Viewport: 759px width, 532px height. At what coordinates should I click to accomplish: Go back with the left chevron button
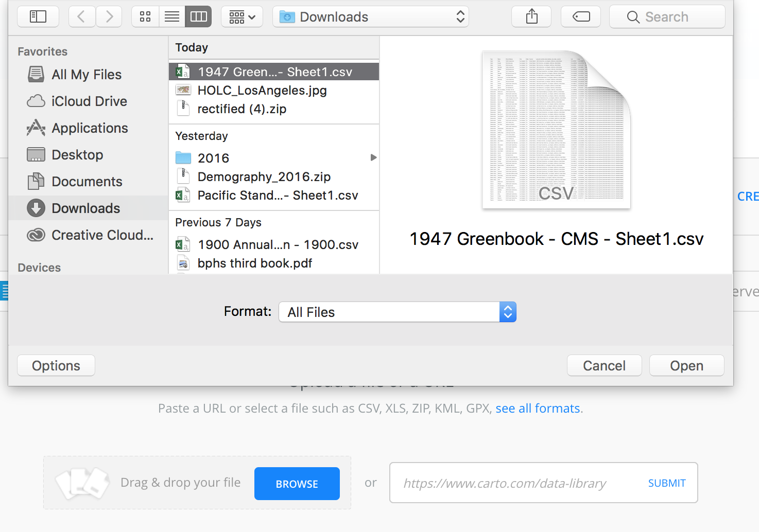pyautogui.click(x=81, y=16)
